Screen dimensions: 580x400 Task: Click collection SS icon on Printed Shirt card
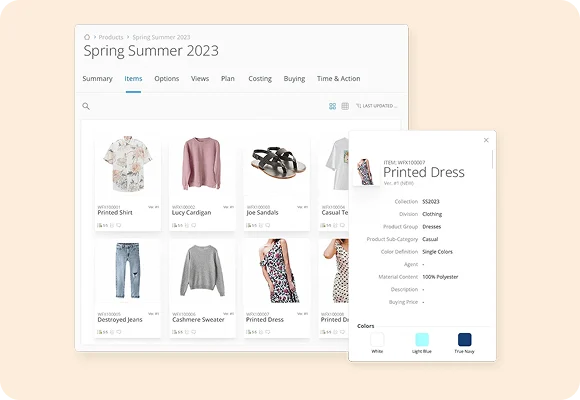point(102,225)
